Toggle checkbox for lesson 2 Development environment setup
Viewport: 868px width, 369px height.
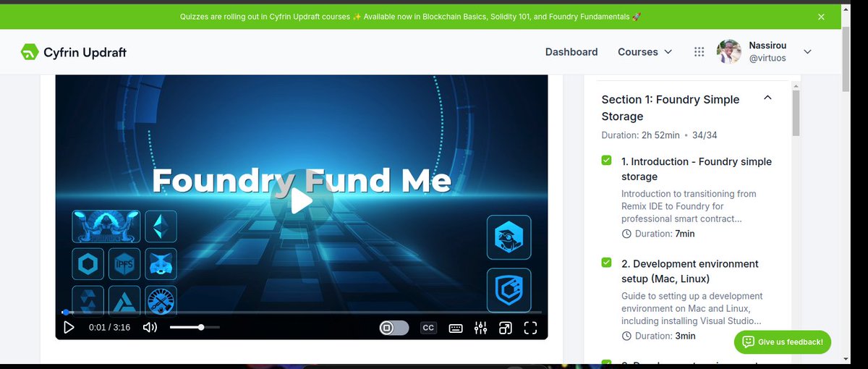(606, 262)
